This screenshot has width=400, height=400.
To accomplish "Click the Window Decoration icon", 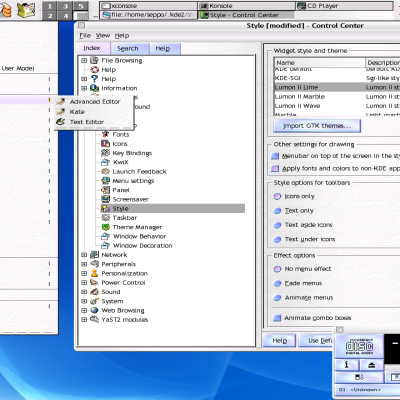I will coord(106,245).
